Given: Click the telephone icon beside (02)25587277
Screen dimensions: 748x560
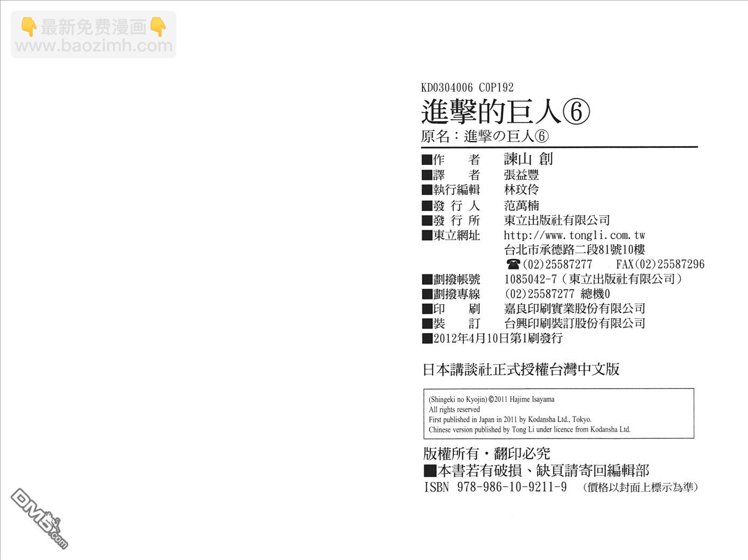Looking at the screenshot, I should (514, 264).
